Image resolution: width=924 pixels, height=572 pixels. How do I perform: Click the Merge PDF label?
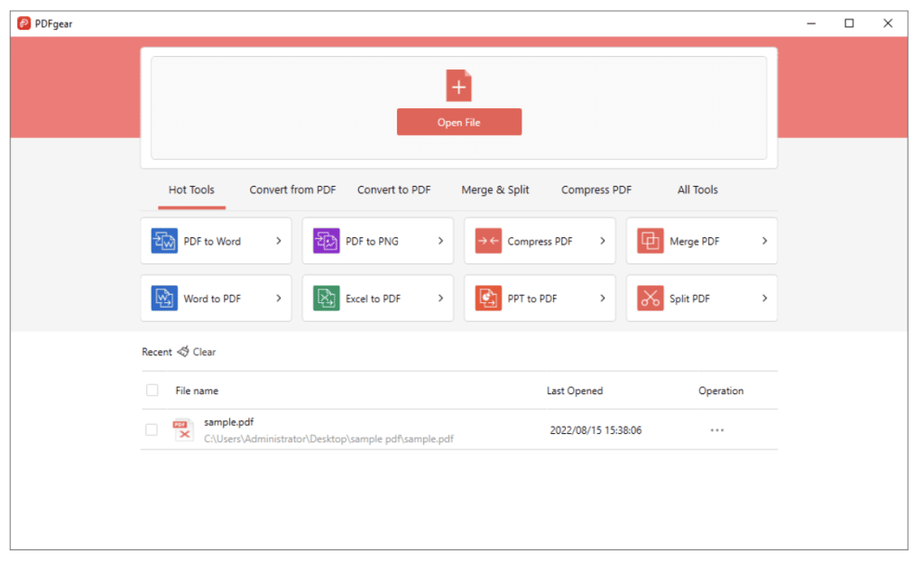click(694, 241)
